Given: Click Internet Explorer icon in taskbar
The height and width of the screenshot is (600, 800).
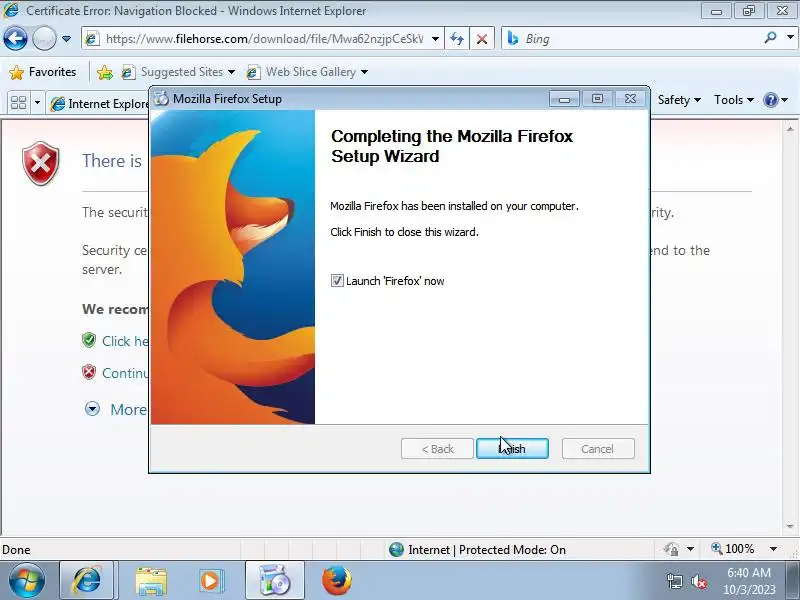Looking at the screenshot, I should (x=87, y=581).
